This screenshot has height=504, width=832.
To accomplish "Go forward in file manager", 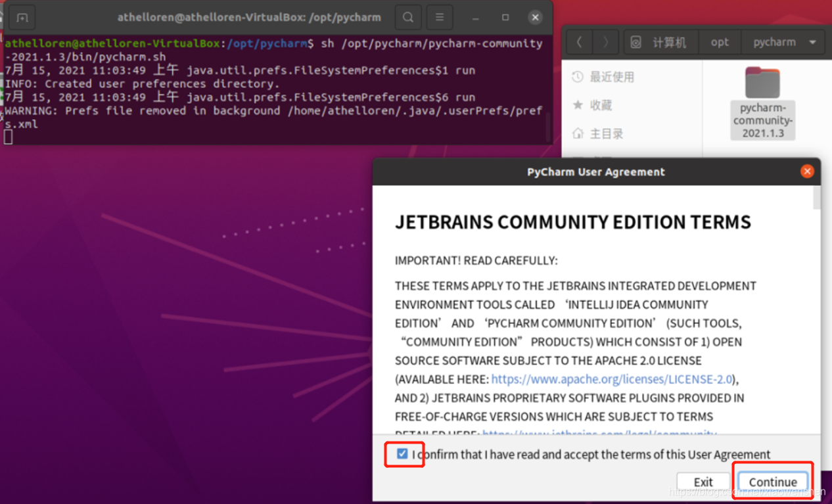I will [x=605, y=42].
